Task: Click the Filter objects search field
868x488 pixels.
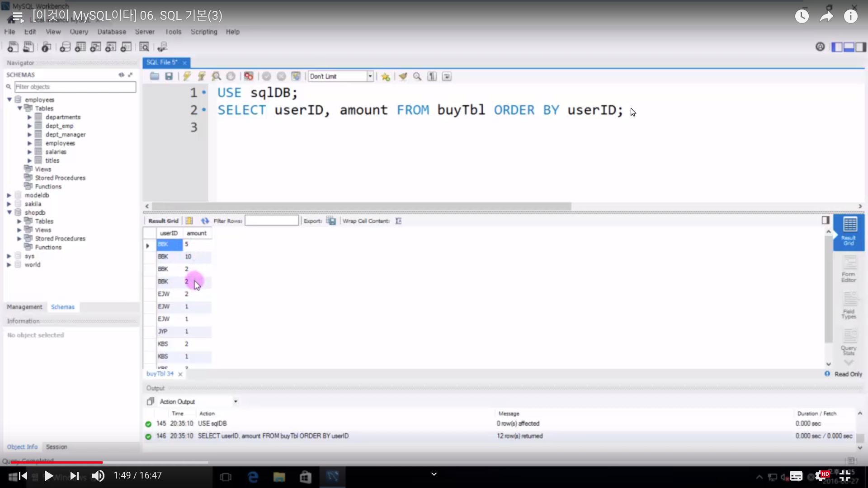Action: click(75, 87)
